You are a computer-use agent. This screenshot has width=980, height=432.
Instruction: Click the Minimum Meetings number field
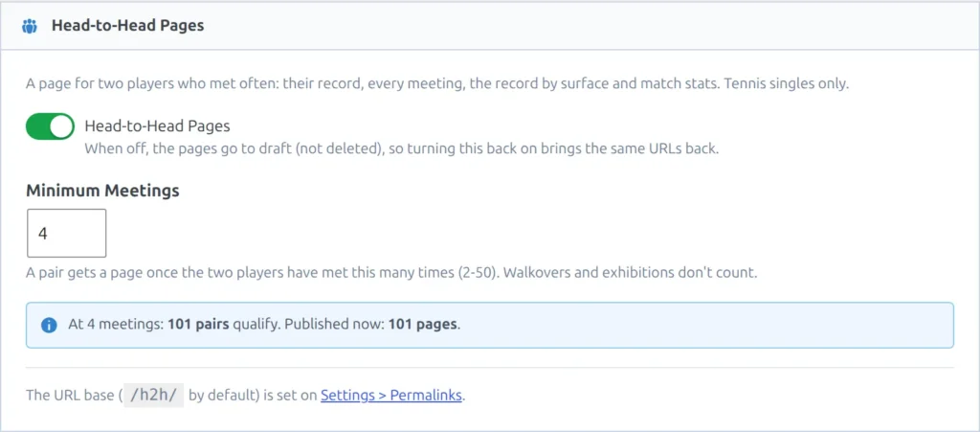click(x=66, y=233)
